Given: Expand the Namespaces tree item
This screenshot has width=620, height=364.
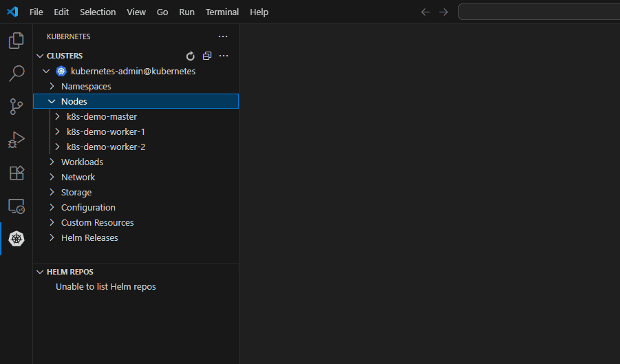Looking at the screenshot, I should [x=52, y=86].
